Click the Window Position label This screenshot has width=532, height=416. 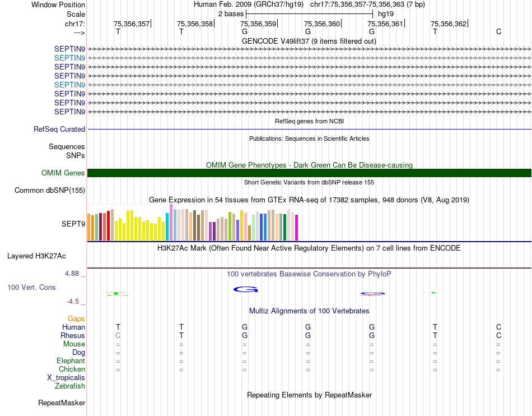[x=58, y=4]
